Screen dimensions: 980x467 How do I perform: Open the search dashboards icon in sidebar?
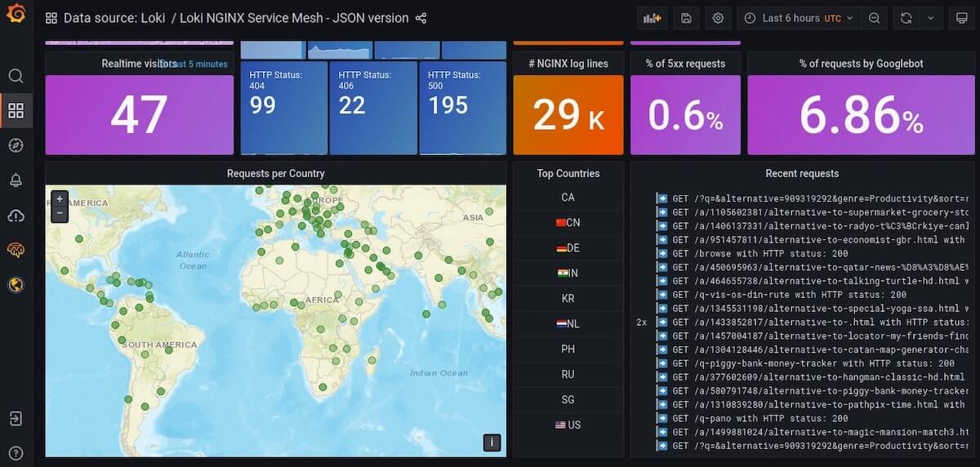[16, 76]
